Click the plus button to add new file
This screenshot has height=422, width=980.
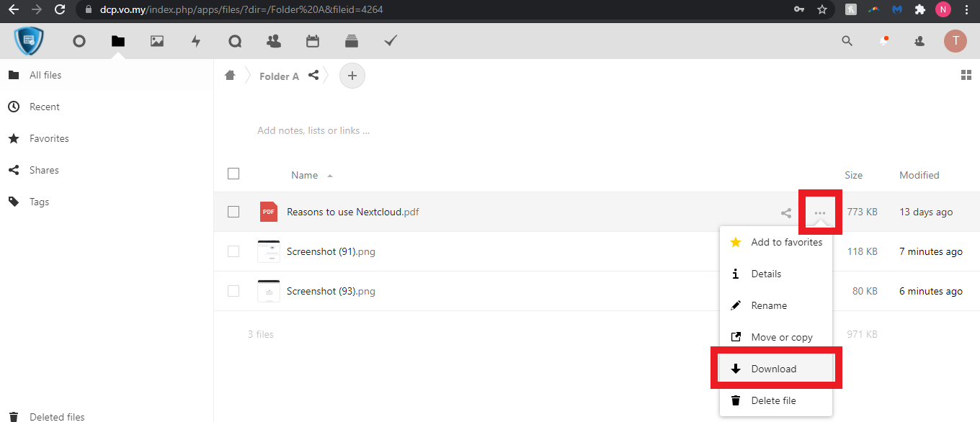352,76
